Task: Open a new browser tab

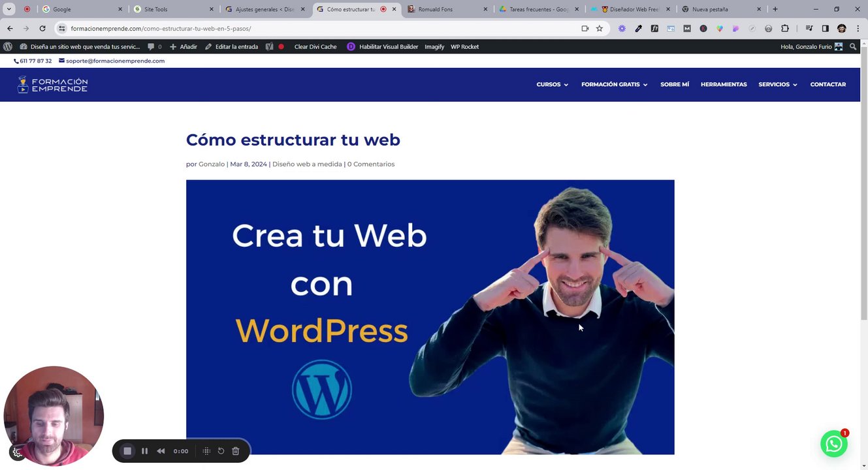Action: pyautogui.click(x=775, y=9)
